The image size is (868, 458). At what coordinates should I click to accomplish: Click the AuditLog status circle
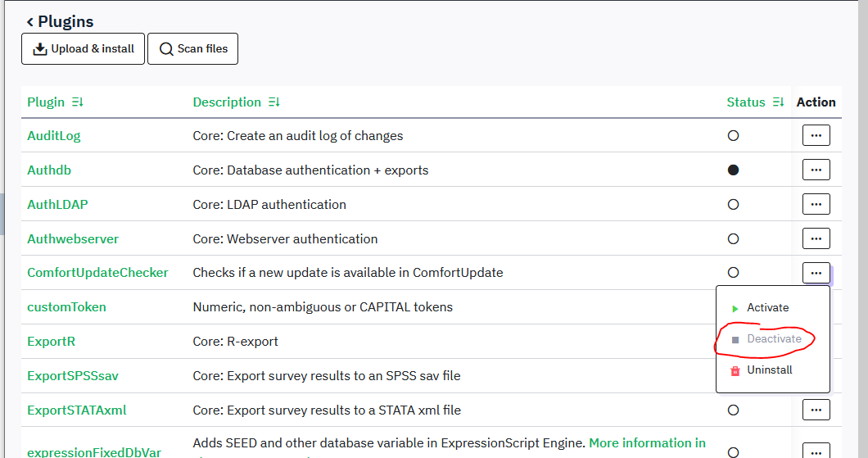733,136
